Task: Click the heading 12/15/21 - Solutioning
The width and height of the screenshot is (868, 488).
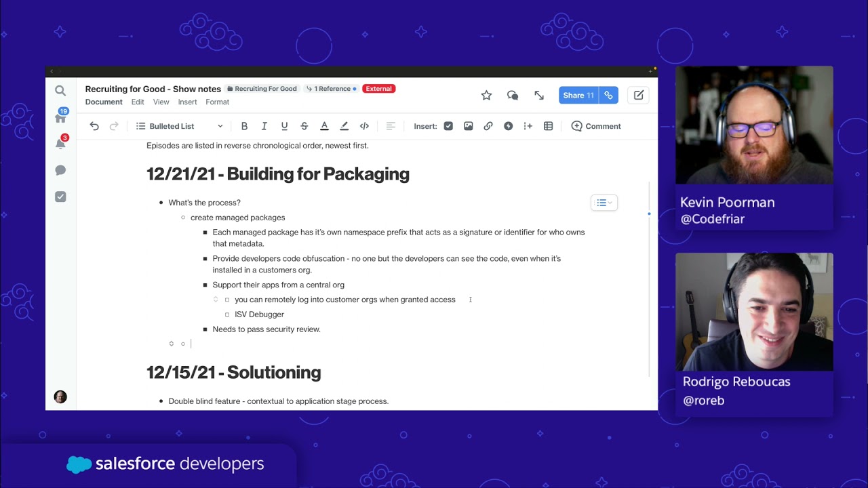Action: tap(234, 373)
